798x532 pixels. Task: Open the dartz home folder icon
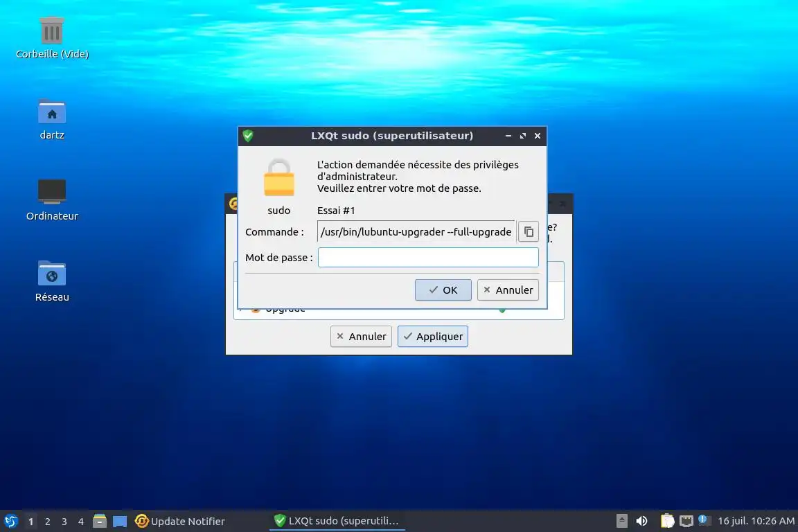point(52,119)
